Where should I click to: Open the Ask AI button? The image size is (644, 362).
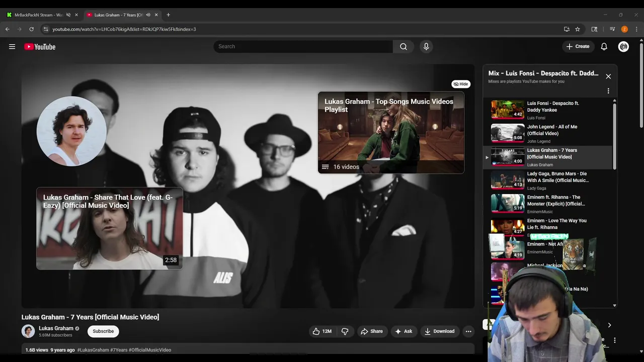coord(404,331)
